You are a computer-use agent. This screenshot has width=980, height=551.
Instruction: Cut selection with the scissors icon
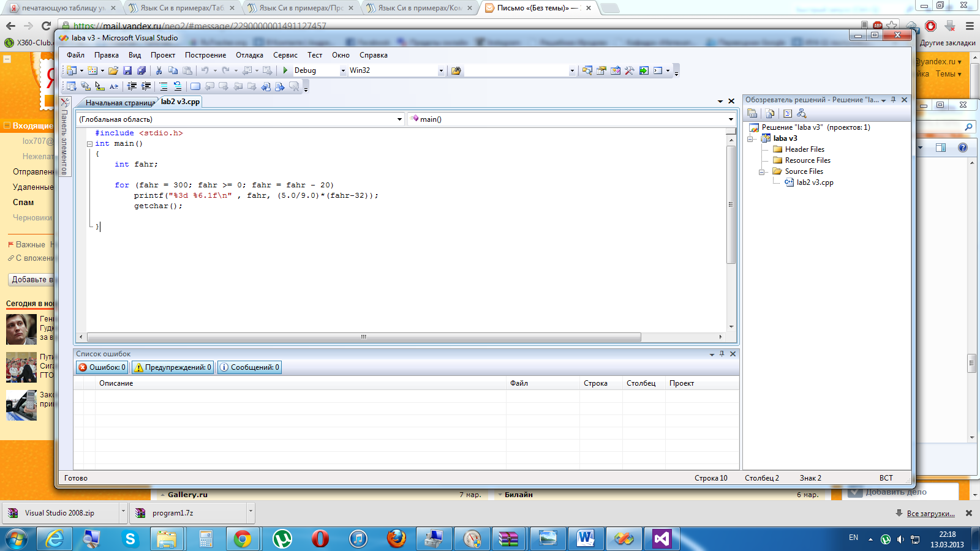tap(159, 70)
